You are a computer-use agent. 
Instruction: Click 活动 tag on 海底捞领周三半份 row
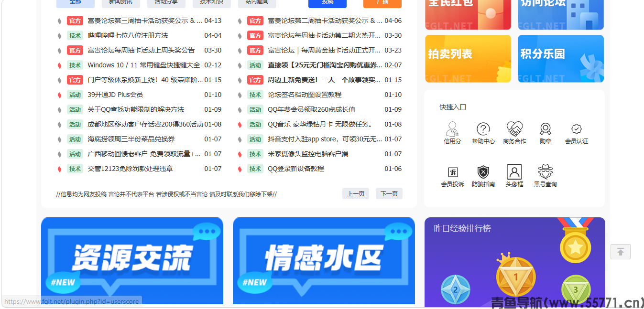point(75,139)
